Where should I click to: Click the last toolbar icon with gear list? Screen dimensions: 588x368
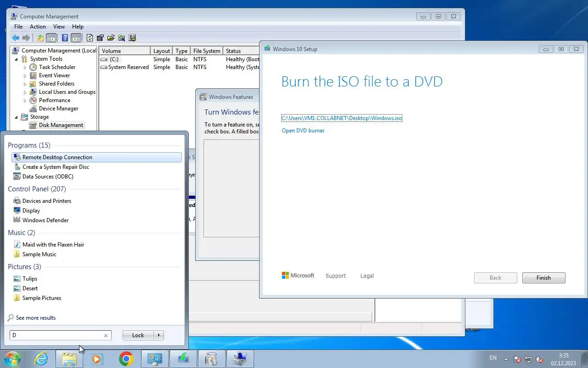(132, 38)
